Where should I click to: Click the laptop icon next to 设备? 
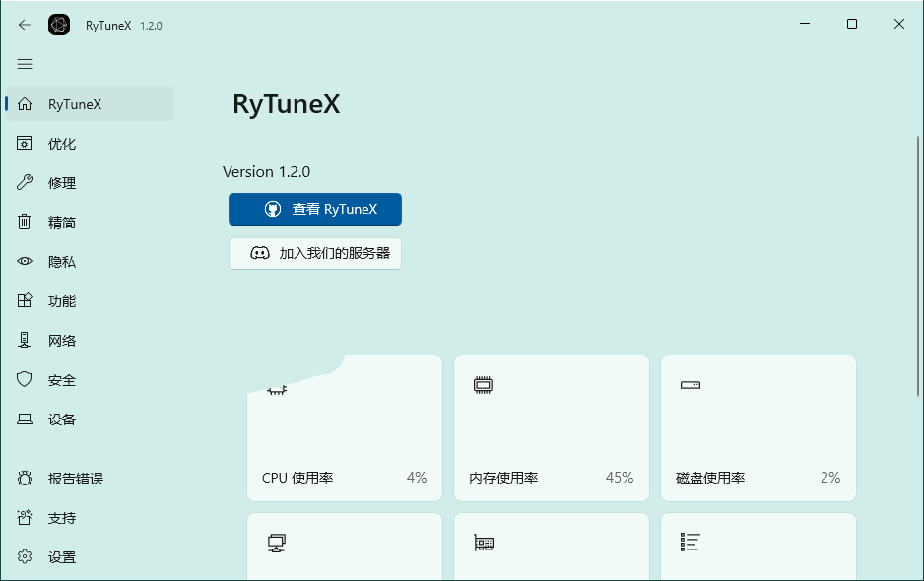pyautogui.click(x=25, y=419)
